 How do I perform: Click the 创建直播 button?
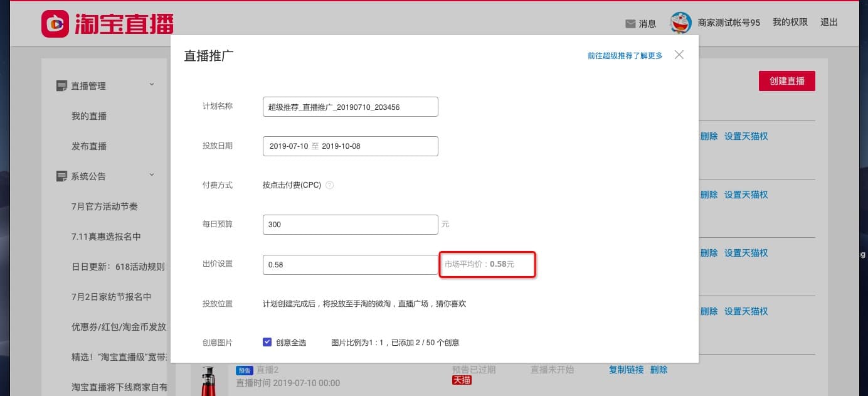[x=786, y=81]
